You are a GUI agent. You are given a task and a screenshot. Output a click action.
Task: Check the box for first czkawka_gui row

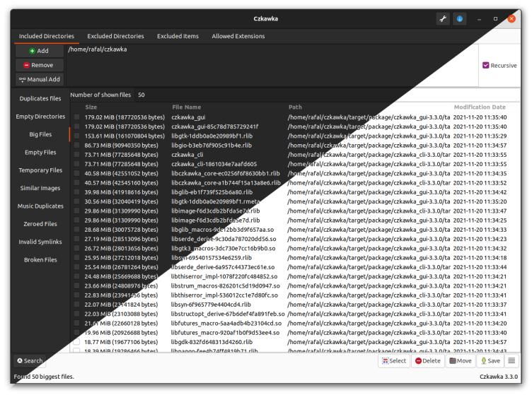click(77, 117)
